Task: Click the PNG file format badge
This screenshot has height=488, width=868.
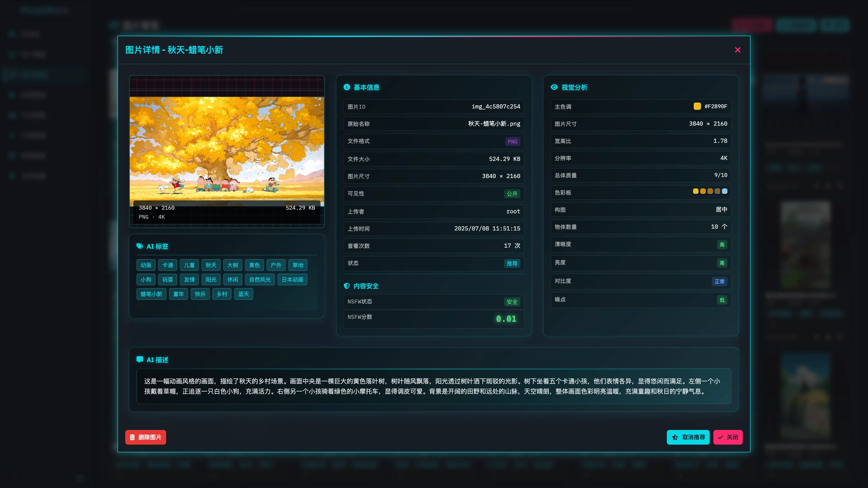Action: tap(512, 141)
